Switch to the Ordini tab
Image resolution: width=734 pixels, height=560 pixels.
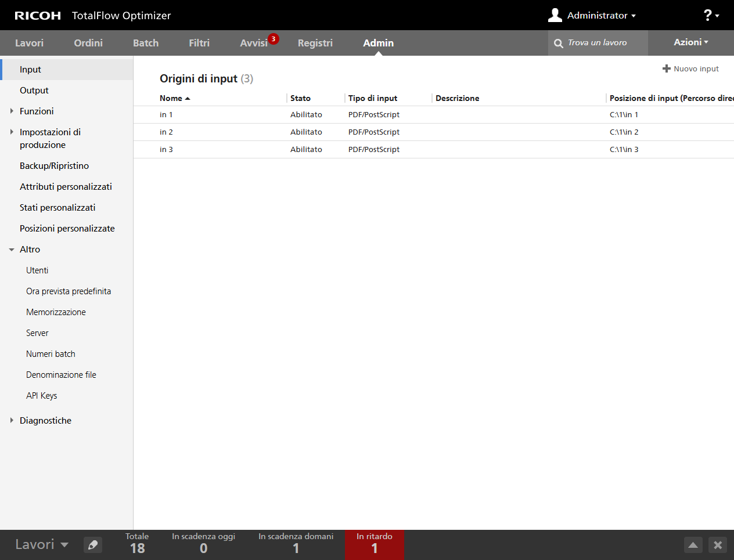coord(88,43)
